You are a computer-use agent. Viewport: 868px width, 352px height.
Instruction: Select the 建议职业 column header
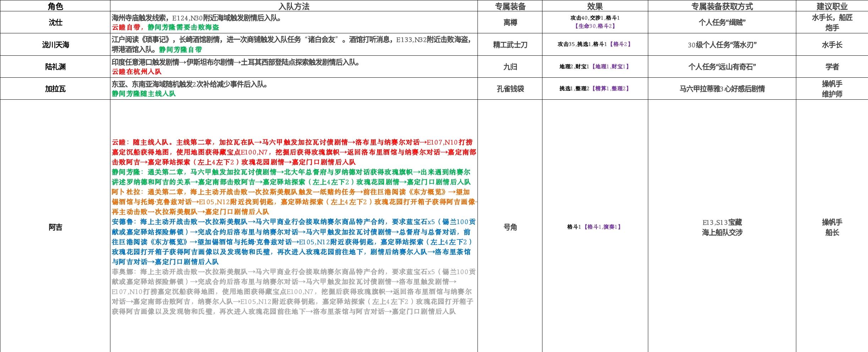click(x=832, y=6)
